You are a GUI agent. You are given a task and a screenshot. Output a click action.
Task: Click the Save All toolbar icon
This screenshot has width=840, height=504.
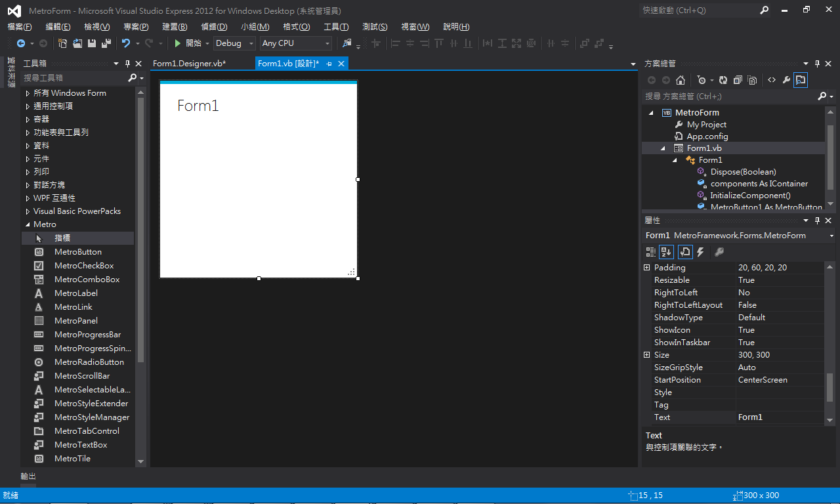106,43
